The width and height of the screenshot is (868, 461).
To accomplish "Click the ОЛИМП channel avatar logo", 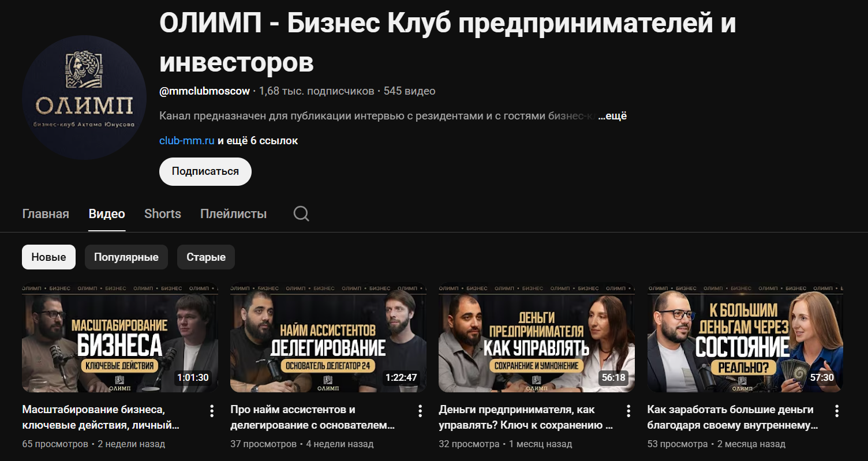I will click(x=84, y=98).
